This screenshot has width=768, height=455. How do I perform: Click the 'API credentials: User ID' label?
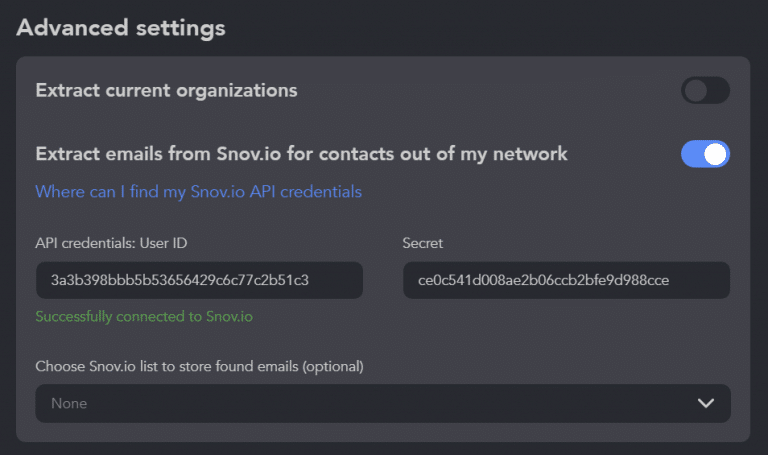coord(111,242)
